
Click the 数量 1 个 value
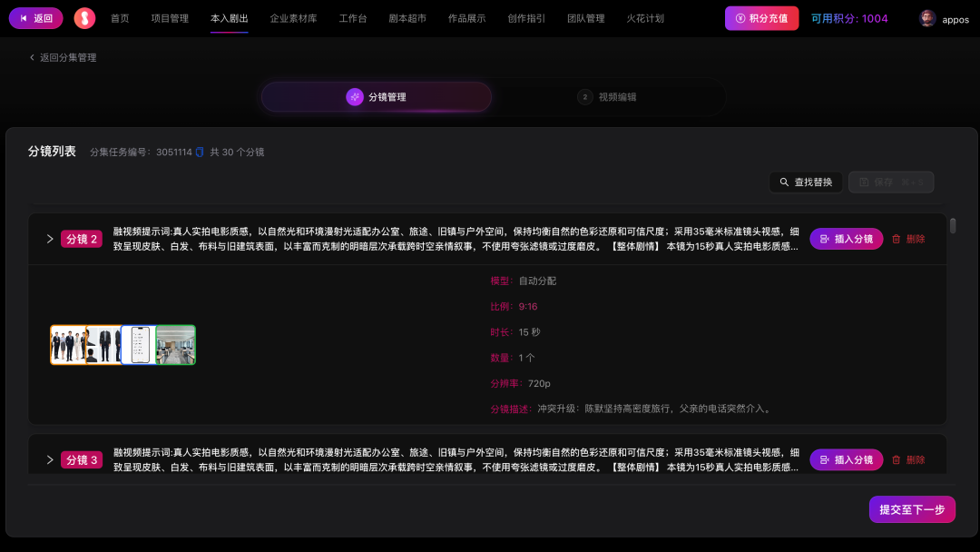526,358
